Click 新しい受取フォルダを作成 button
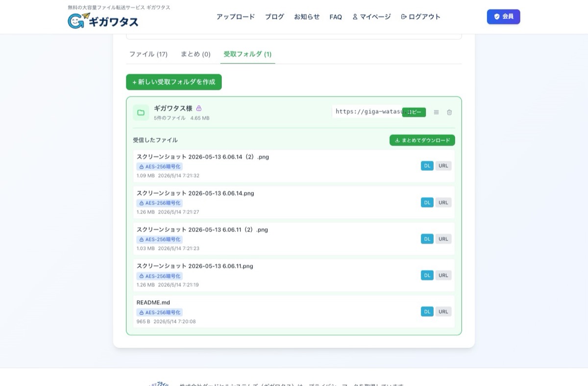 [x=174, y=82]
